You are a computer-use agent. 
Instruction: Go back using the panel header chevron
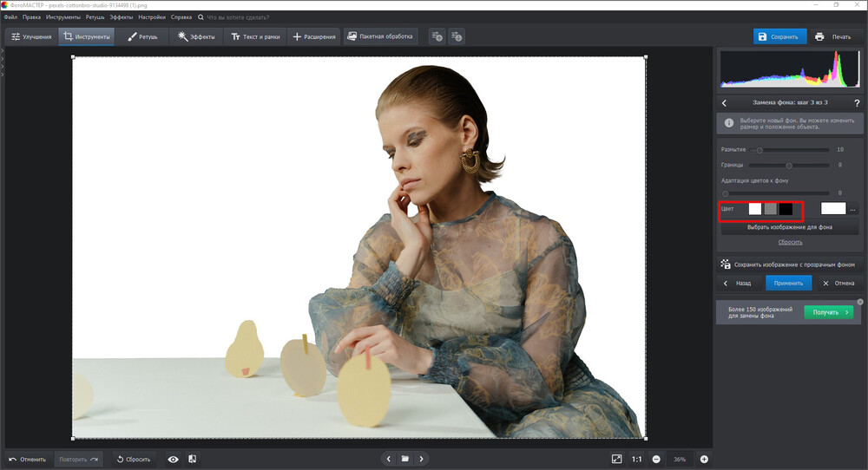click(725, 103)
